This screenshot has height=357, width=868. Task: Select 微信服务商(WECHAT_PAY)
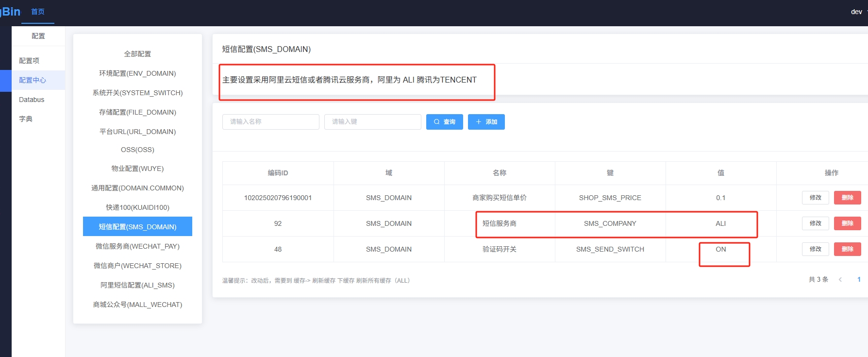point(137,246)
